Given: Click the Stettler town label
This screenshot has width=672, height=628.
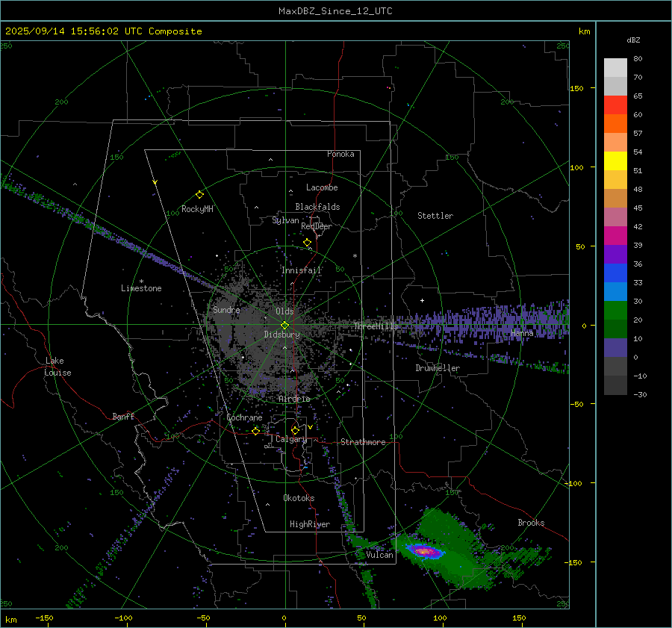Looking at the screenshot, I should point(435,216).
